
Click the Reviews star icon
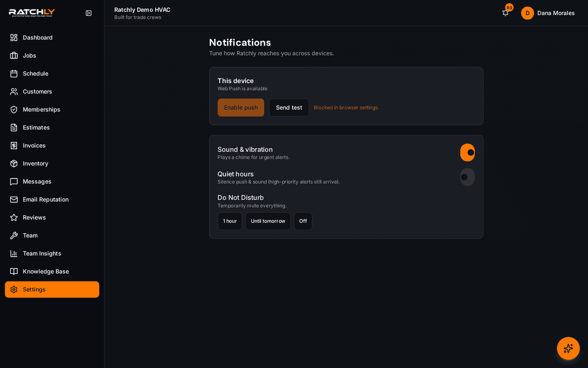(14, 217)
